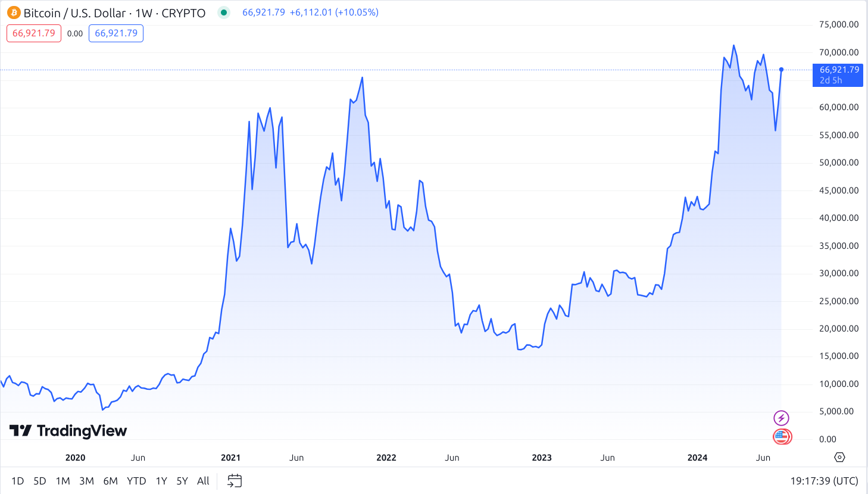Click the blue 66,921.79 buy price box
The width and height of the screenshot is (868, 494).
[116, 33]
